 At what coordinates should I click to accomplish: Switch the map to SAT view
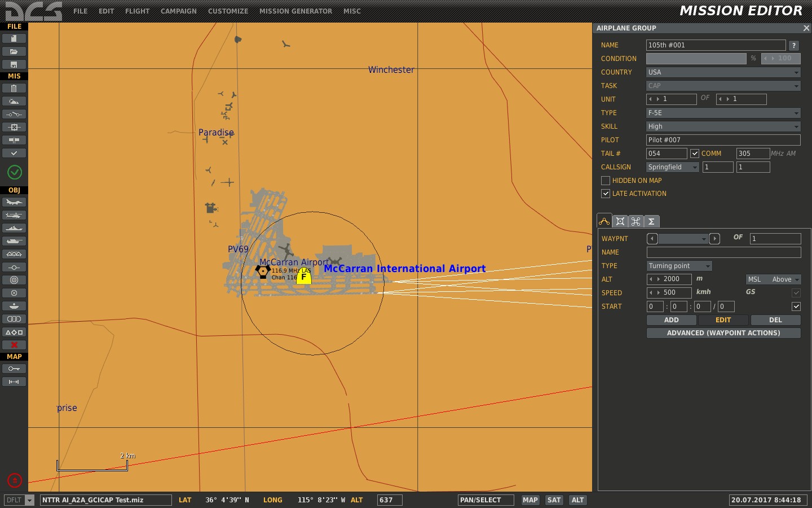(x=554, y=500)
